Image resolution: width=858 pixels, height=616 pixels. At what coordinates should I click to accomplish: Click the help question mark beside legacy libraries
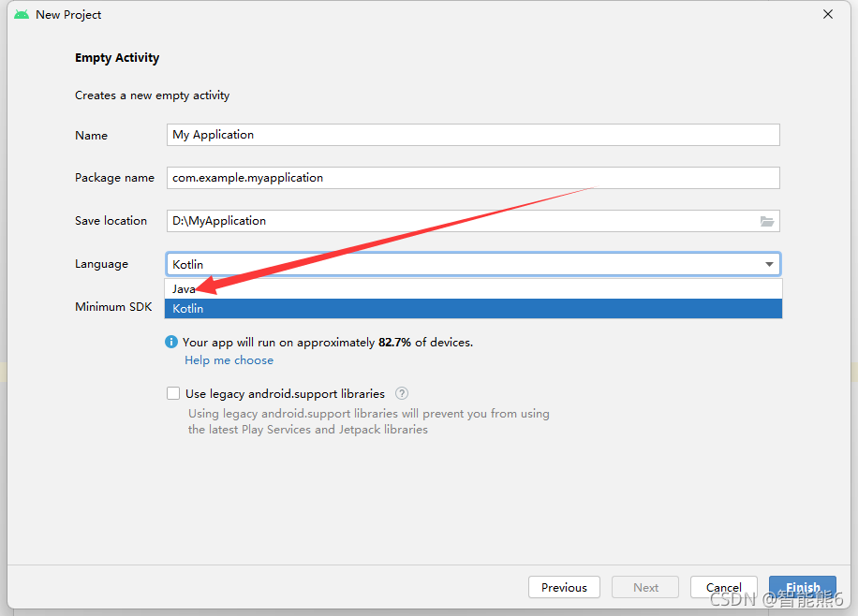tap(402, 393)
